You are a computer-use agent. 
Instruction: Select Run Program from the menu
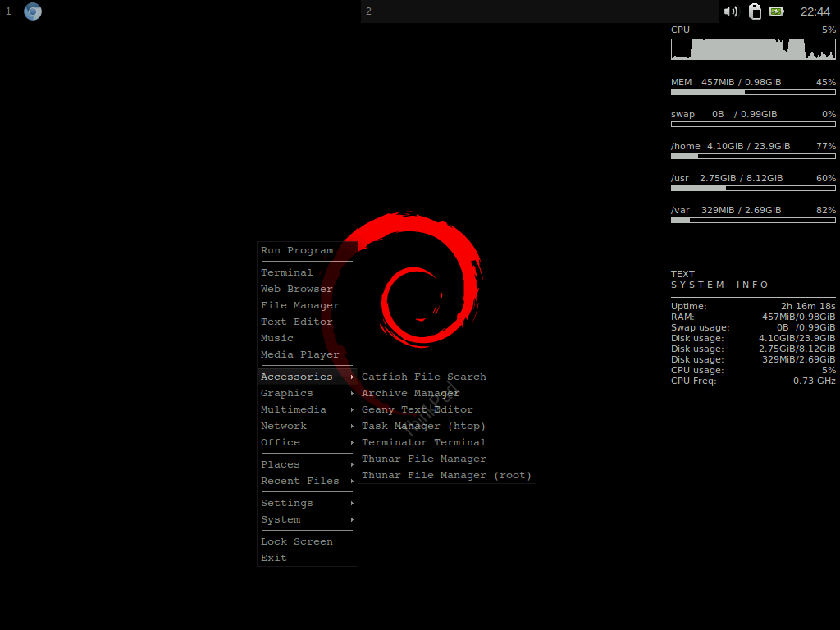(x=307, y=250)
